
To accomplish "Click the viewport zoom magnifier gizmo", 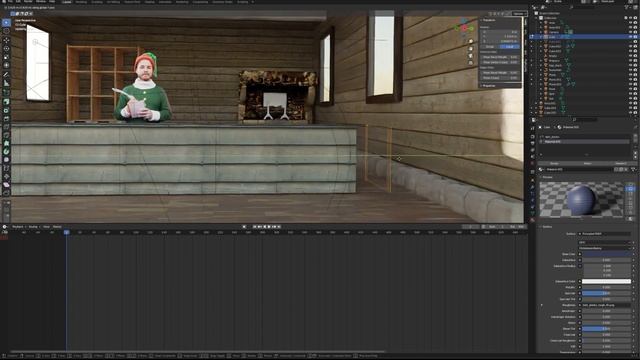I will 471,41.
